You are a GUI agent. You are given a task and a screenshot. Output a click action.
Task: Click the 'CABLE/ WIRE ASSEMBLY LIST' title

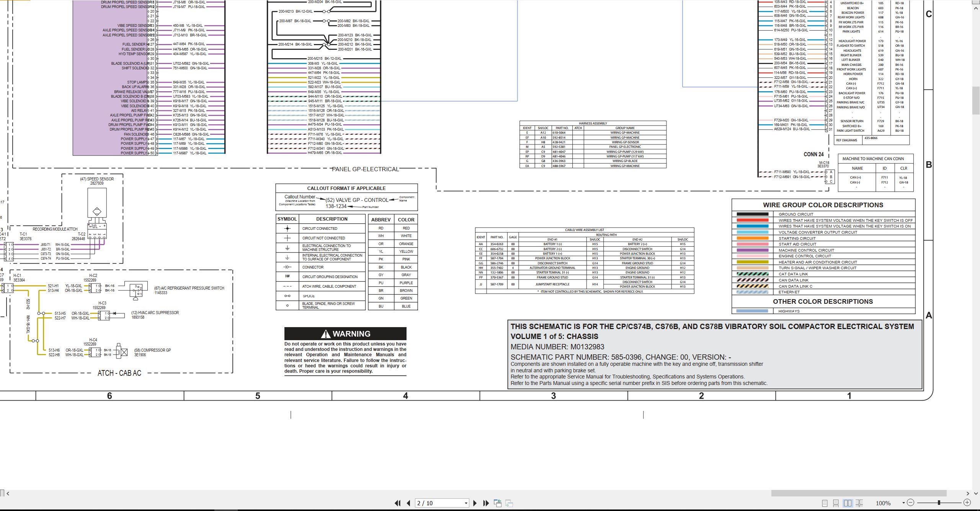(585, 230)
